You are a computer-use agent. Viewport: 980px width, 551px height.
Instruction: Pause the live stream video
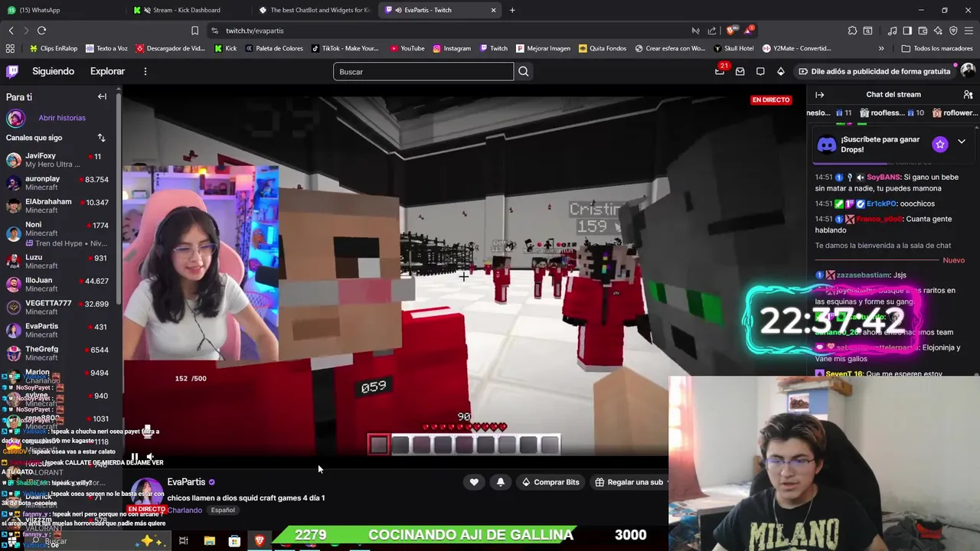pos(135,458)
